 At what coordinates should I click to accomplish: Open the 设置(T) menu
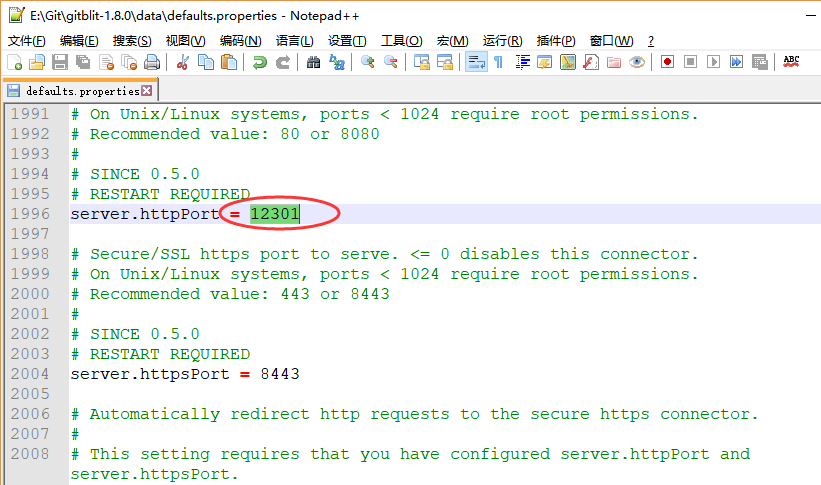[347, 41]
